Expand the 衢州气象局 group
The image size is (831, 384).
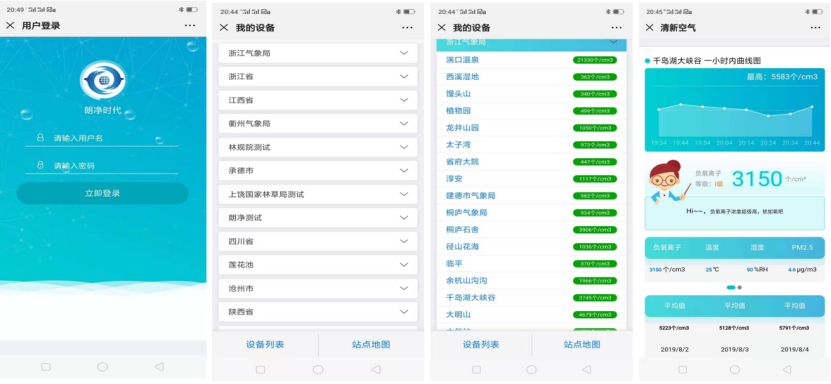318,123
